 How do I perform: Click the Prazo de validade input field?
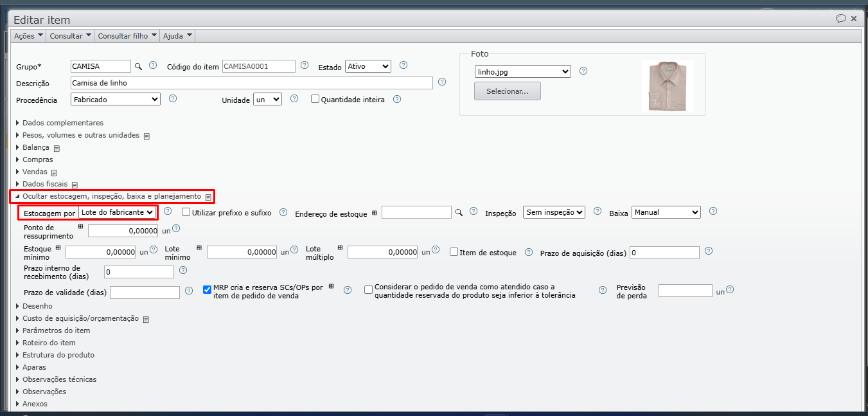[145, 293]
